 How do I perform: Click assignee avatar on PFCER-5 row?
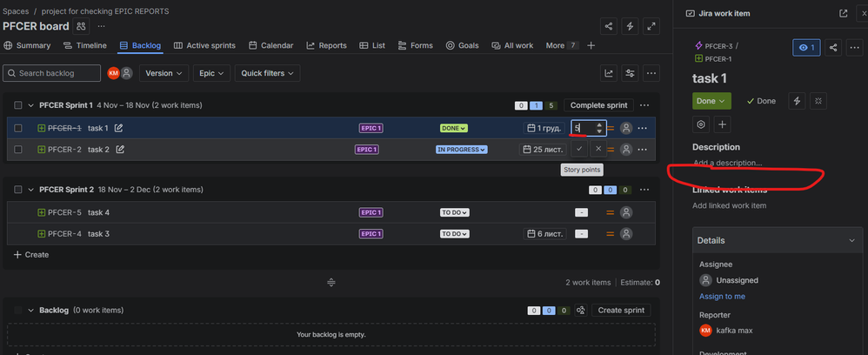[x=626, y=212]
